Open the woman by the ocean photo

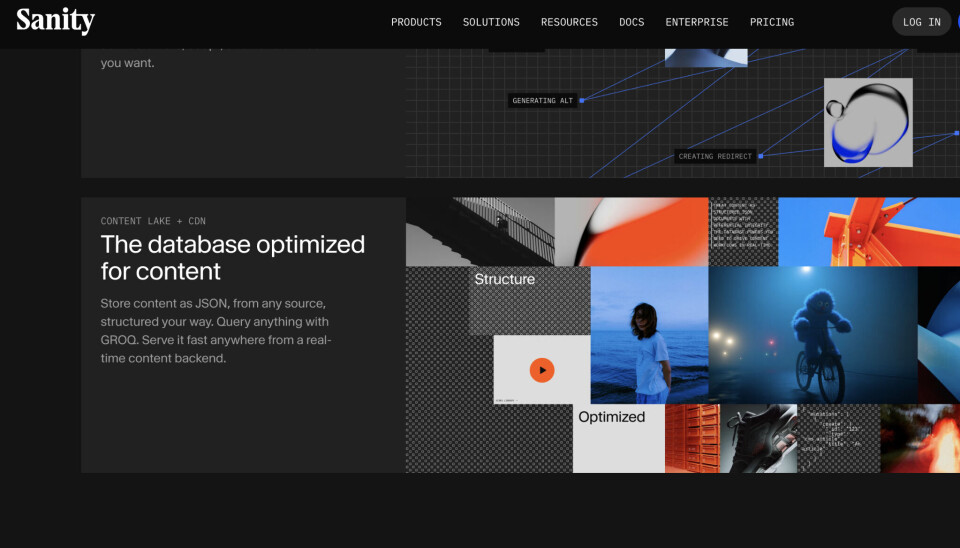click(649, 335)
